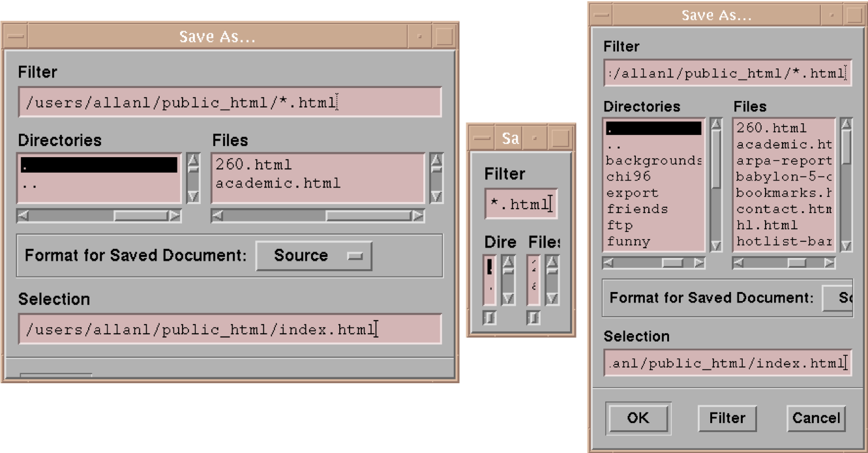
Task: Click Directories down arrow in right window
Action: click(716, 246)
